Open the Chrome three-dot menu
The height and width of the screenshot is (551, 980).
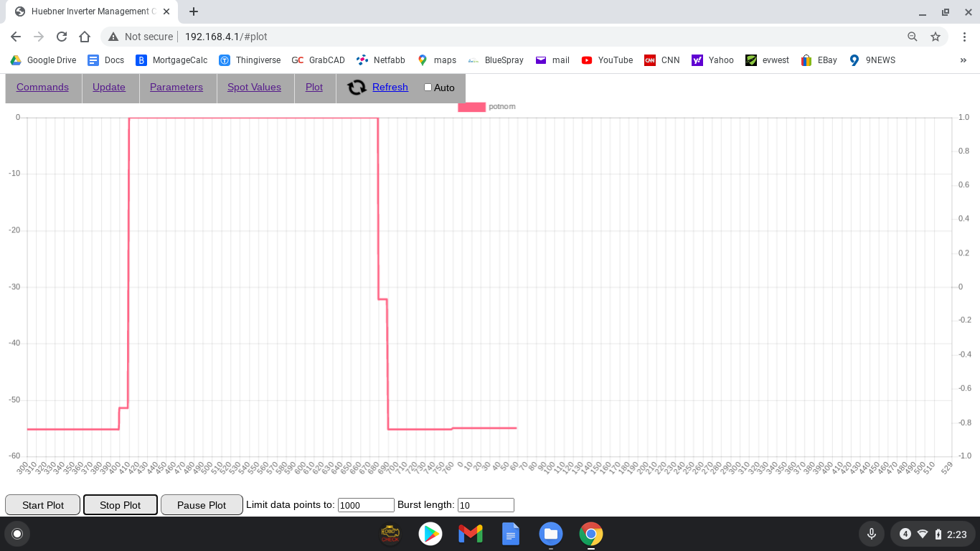tap(964, 37)
